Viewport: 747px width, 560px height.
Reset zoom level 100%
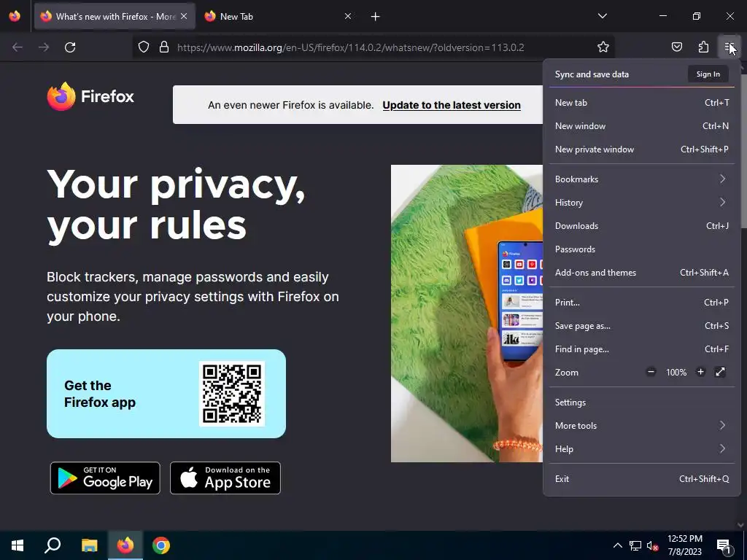click(x=676, y=373)
